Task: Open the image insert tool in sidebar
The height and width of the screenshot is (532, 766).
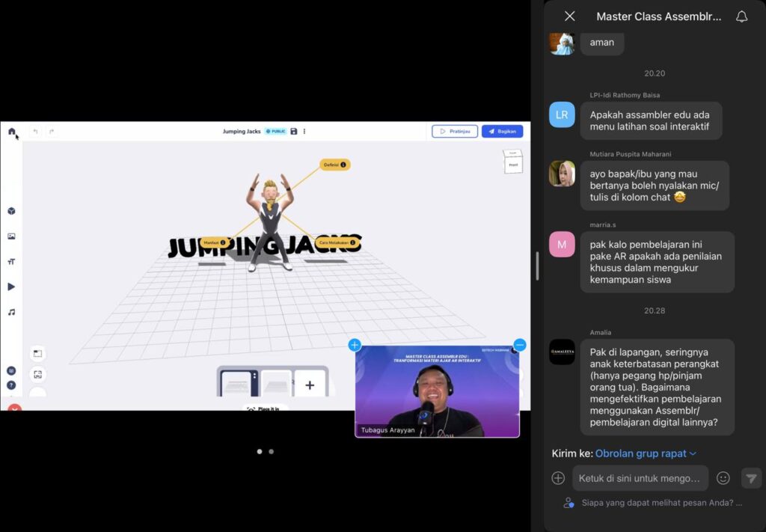Action: 11,236
